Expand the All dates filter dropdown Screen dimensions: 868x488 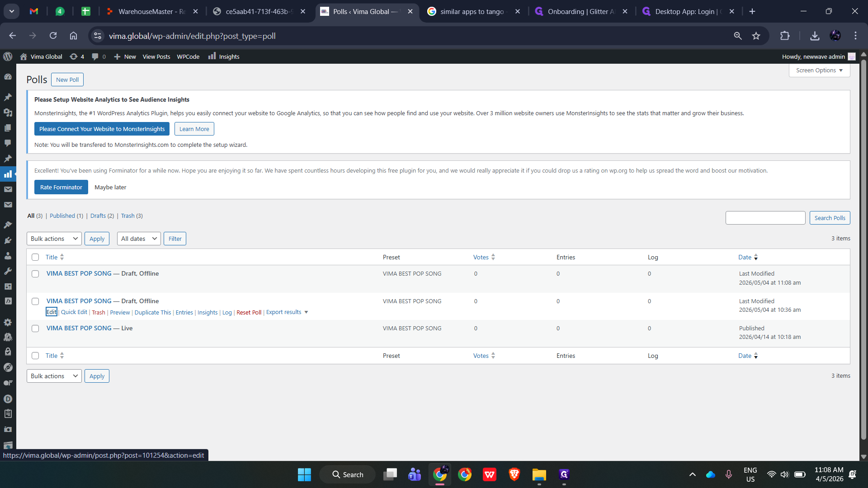click(139, 239)
